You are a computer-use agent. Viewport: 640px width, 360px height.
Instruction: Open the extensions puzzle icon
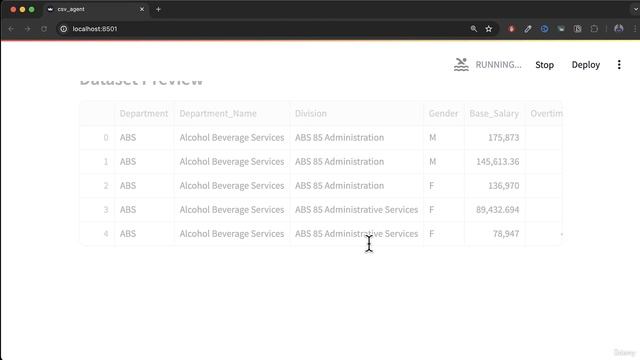(x=594, y=29)
